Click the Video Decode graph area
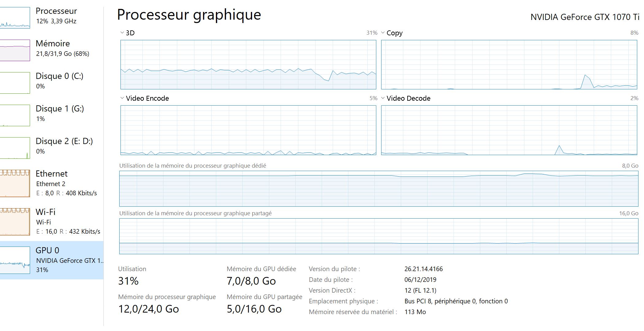Viewport: 644px width, 331px height. [509, 130]
